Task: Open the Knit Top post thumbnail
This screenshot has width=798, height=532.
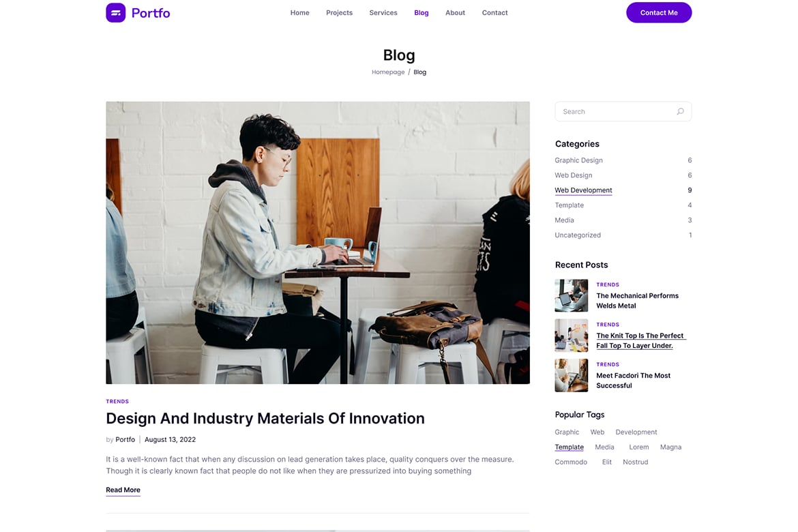Action: (571, 336)
